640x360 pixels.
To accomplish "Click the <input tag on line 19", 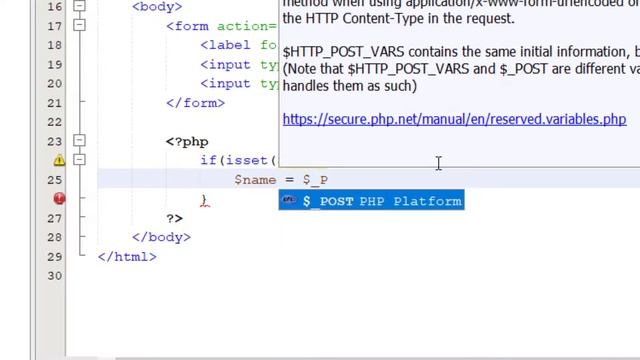I will click(225, 64).
